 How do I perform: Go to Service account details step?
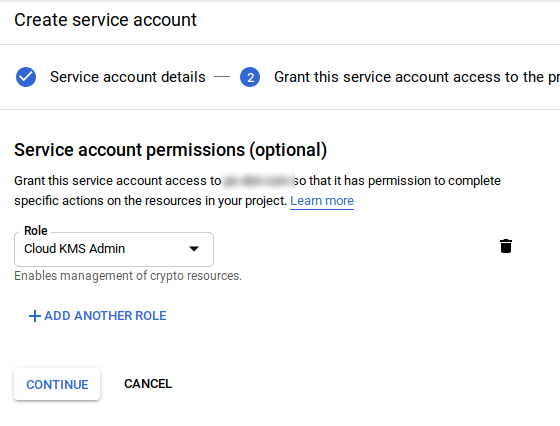tap(128, 77)
